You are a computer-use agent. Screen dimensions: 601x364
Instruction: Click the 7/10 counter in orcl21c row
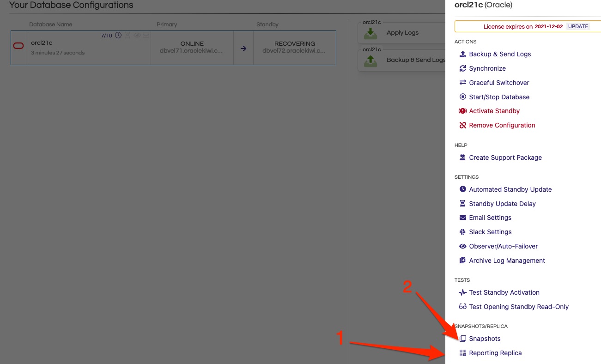tap(107, 36)
